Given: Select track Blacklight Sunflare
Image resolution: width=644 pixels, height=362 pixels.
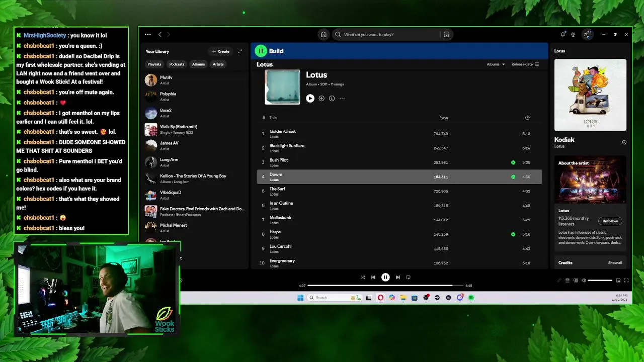Looking at the screenshot, I should click(399, 148).
